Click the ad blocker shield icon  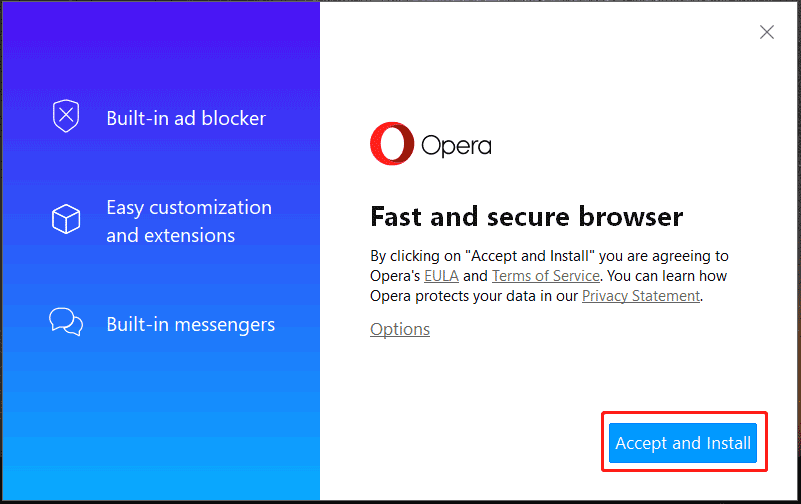pos(66,116)
